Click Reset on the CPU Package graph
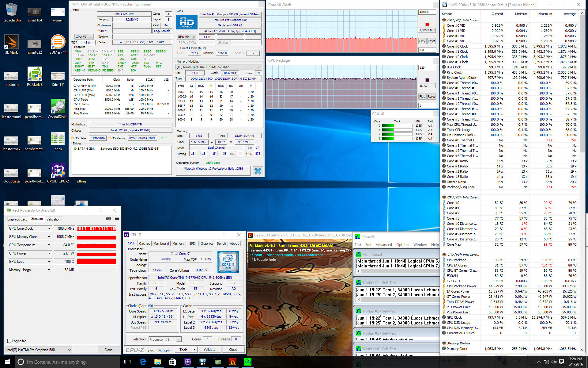 [431, 97]
